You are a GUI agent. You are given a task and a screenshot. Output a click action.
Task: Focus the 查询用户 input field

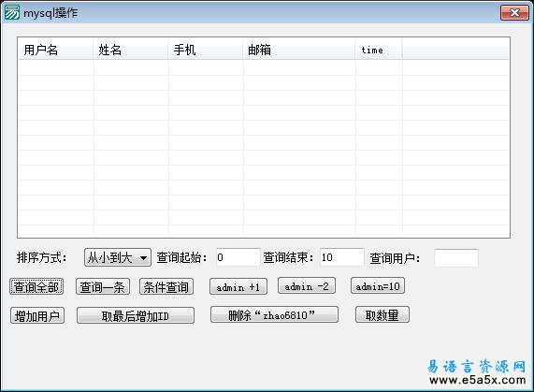pyautogui.click(x=456, y=258)
